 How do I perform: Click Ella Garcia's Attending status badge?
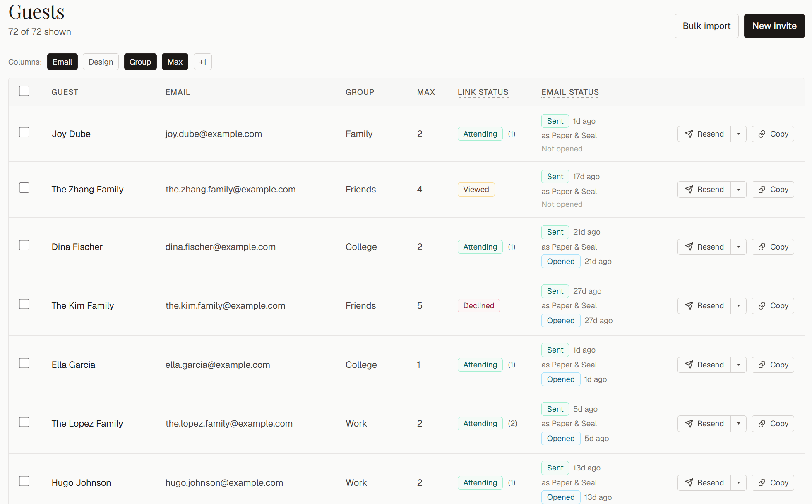click(480, 365)
